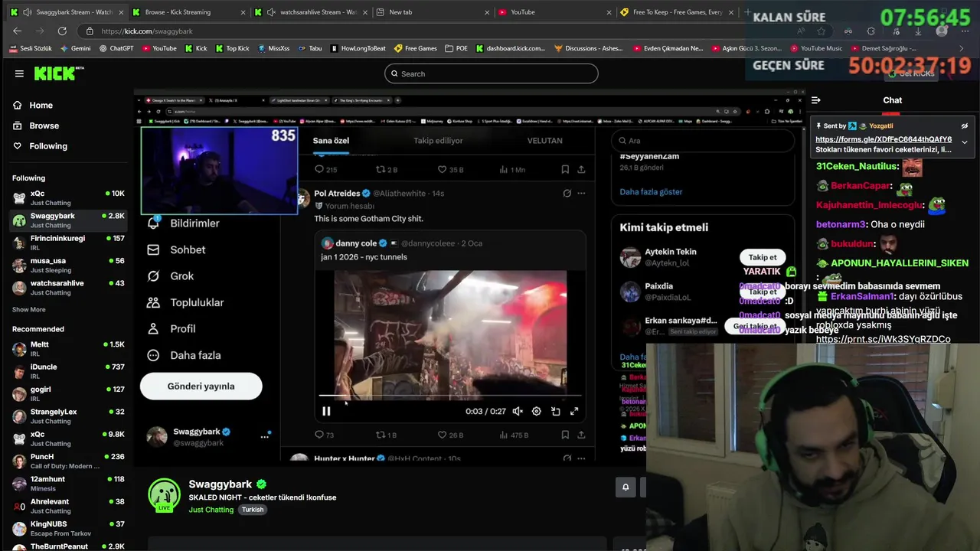The height and width of the screenshot is (551, 980).
Task: Open the Just Chatting category link
Action: (x=211, y=510)
